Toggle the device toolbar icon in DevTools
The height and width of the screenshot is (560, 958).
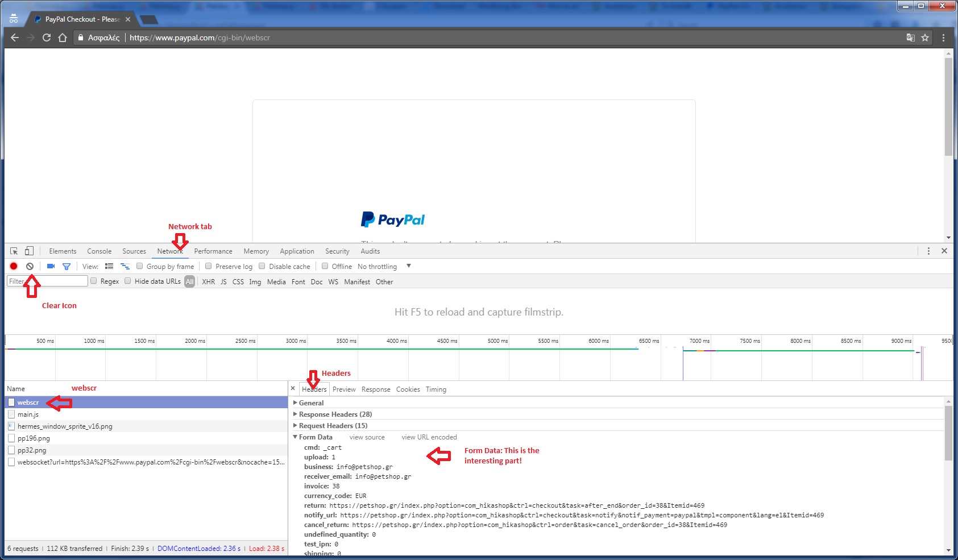pyautogui.click(x=29, y=251)
